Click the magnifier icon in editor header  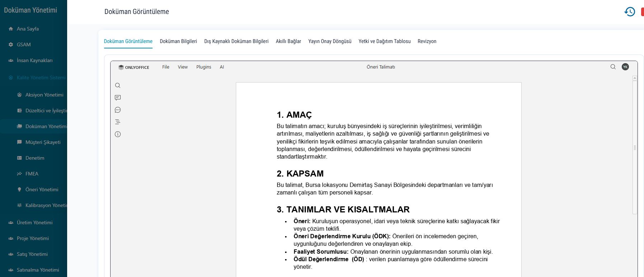[613, 67]
